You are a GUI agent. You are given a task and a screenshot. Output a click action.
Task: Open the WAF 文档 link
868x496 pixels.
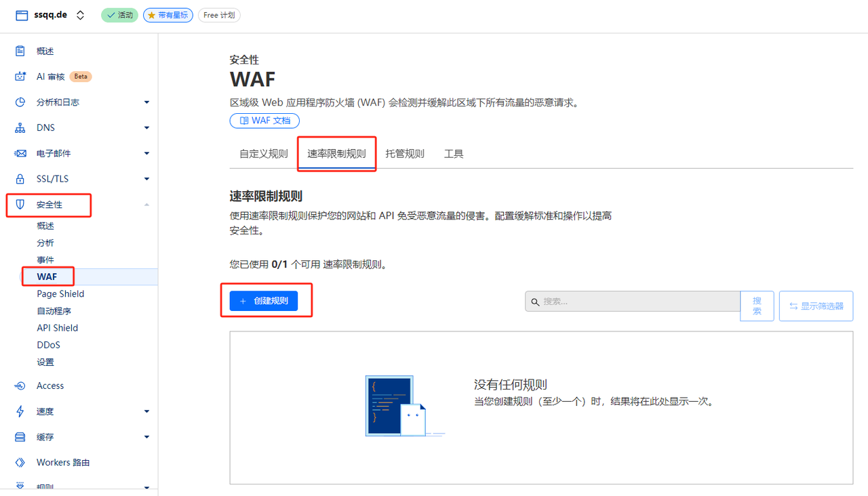pyautogui.click(x=264, y=120)
